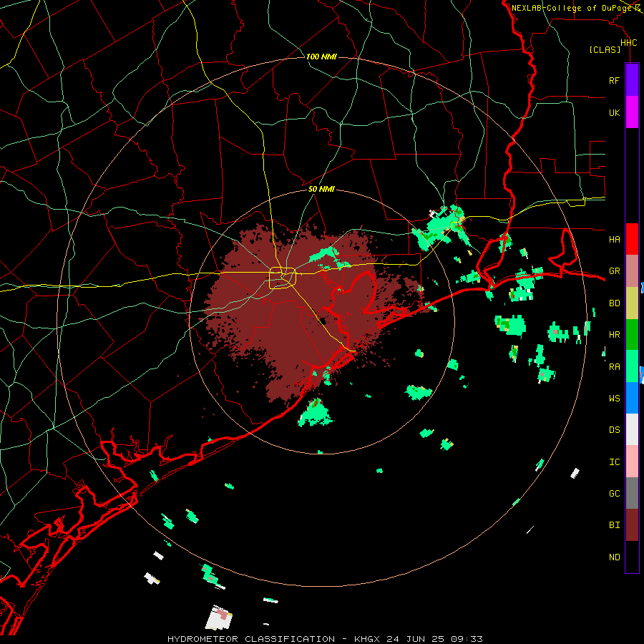This screenshot has height=644, width=644.
Task: Click the light pink IC legend swatch
Action: (x=632, y=462)
